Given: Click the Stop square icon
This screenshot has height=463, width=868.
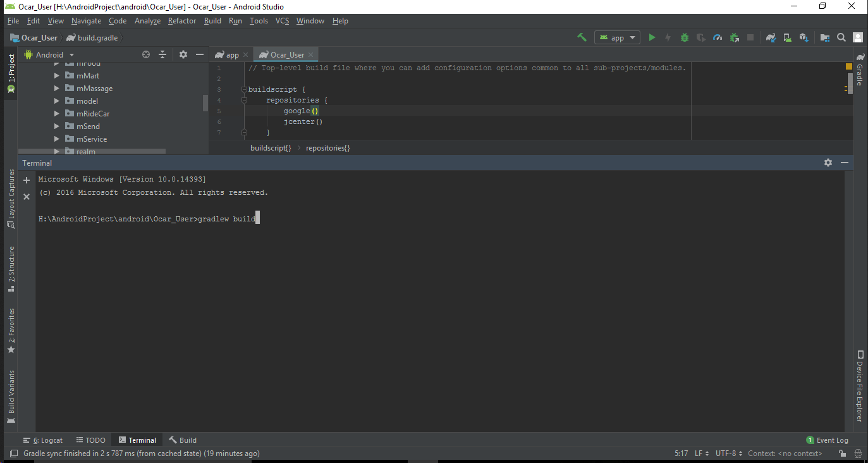Looking at the screenshot, I should 750,37.
